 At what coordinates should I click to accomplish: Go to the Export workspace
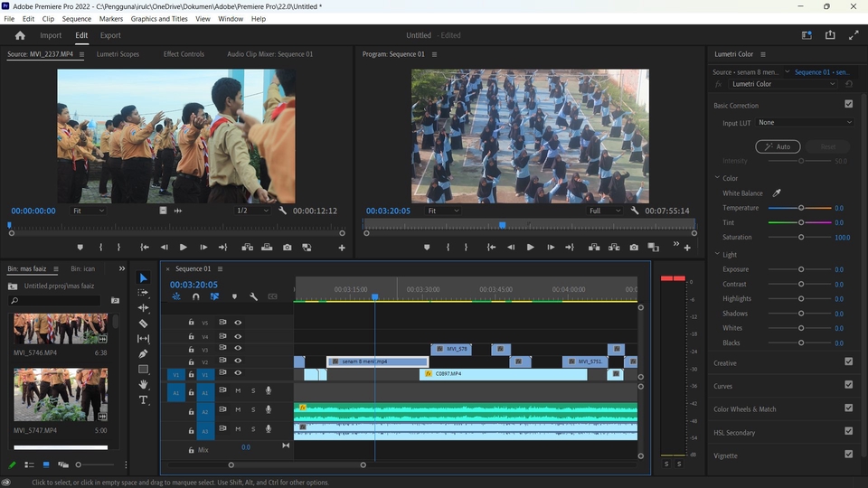(110, 35)
